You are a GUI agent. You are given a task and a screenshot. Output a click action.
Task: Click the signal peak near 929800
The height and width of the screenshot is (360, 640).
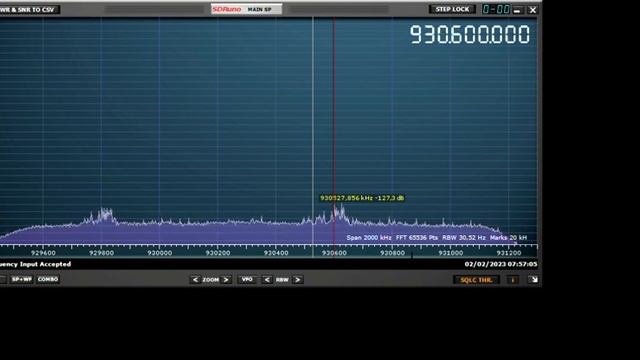(105, 214)
